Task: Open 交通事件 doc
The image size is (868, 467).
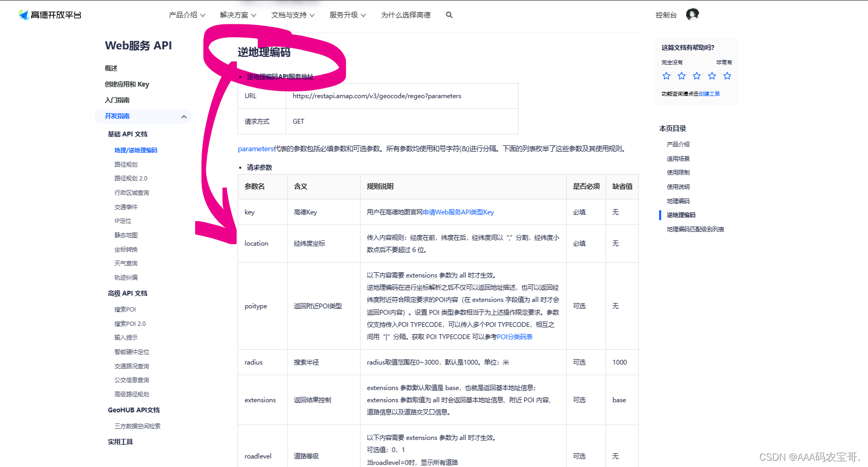Action: coord(126,207)
